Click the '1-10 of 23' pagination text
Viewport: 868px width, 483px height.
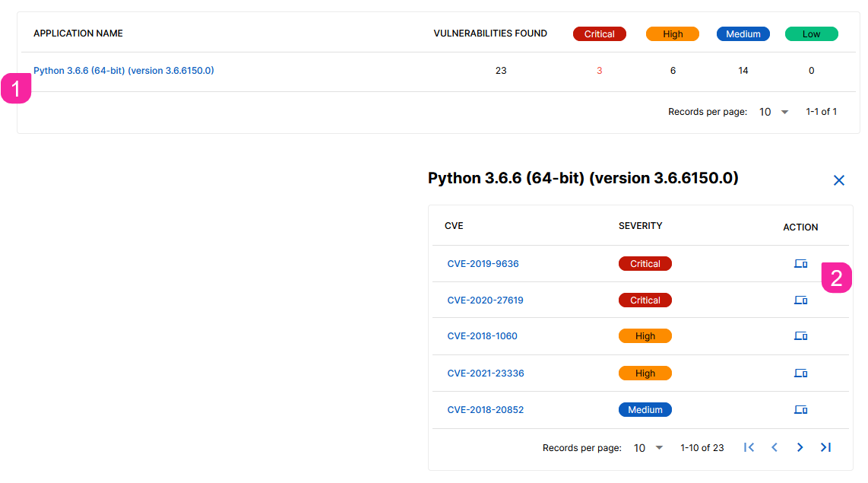coord(702,447)
